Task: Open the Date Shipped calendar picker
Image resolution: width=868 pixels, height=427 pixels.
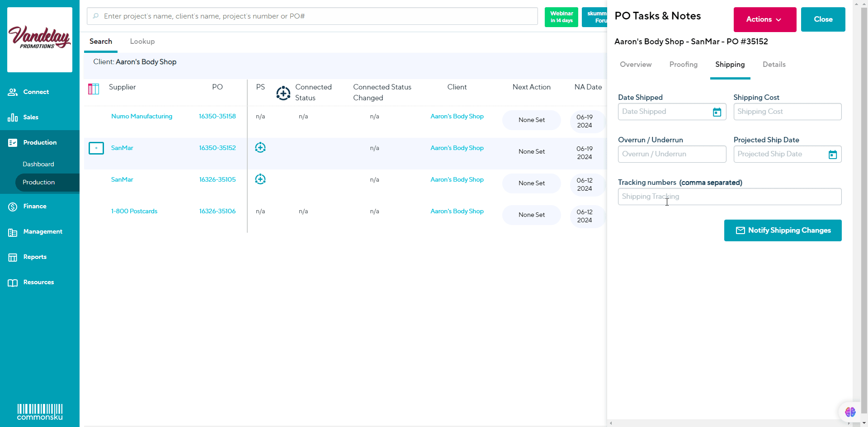Action: [x=717, y=112]
